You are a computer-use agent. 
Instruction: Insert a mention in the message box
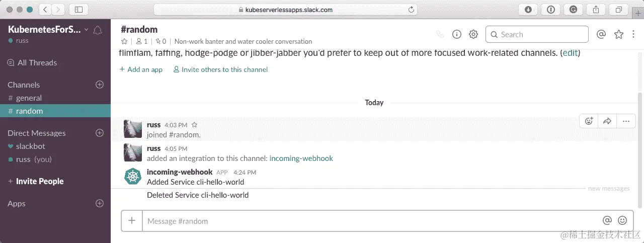pyautogui.click(x=607, y=220)
